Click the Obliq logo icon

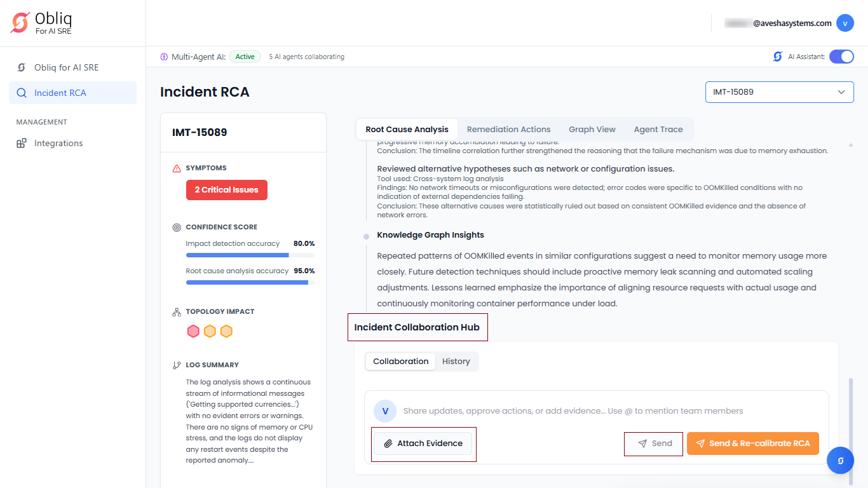pyautogui.click(x=20, y=23)
